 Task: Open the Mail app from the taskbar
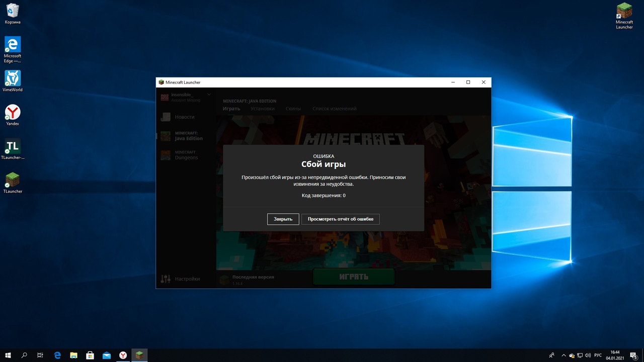tap(107, 355)
